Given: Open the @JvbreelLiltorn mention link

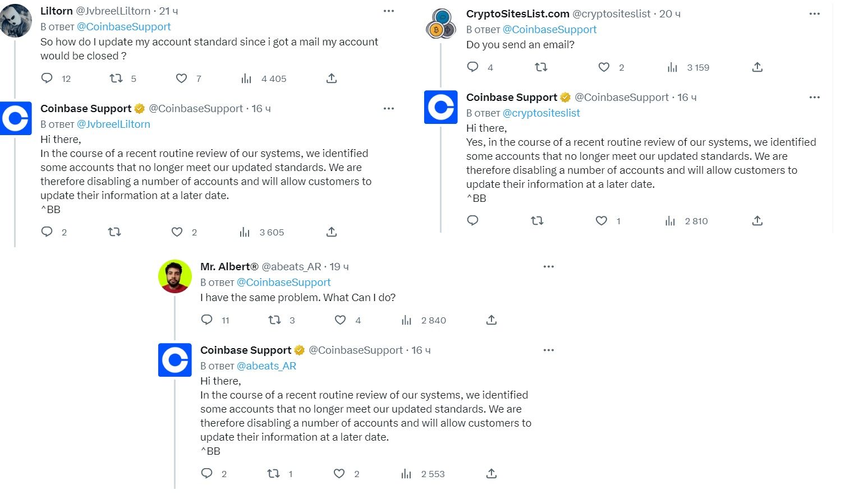Looking at the screenshot, I should coord(113,124).
